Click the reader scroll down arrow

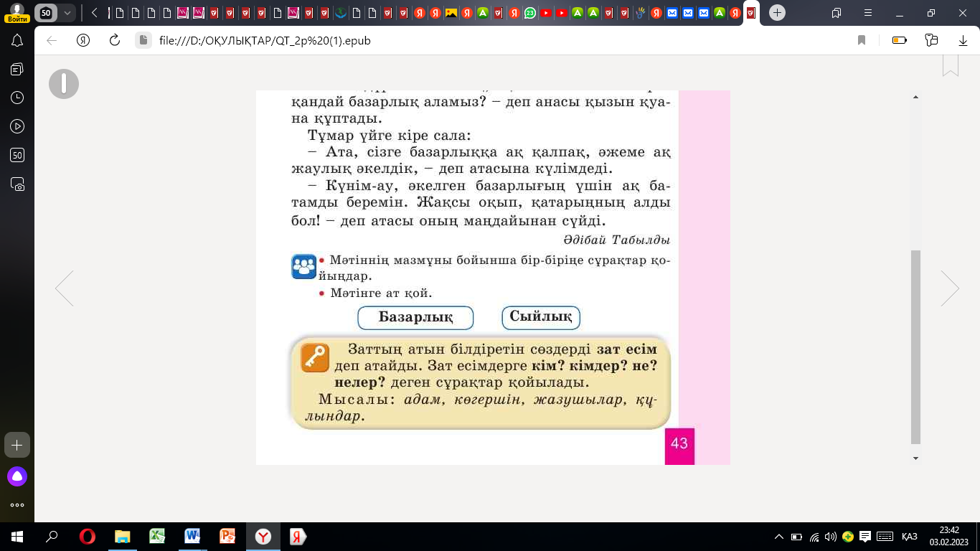coord(915,458)
